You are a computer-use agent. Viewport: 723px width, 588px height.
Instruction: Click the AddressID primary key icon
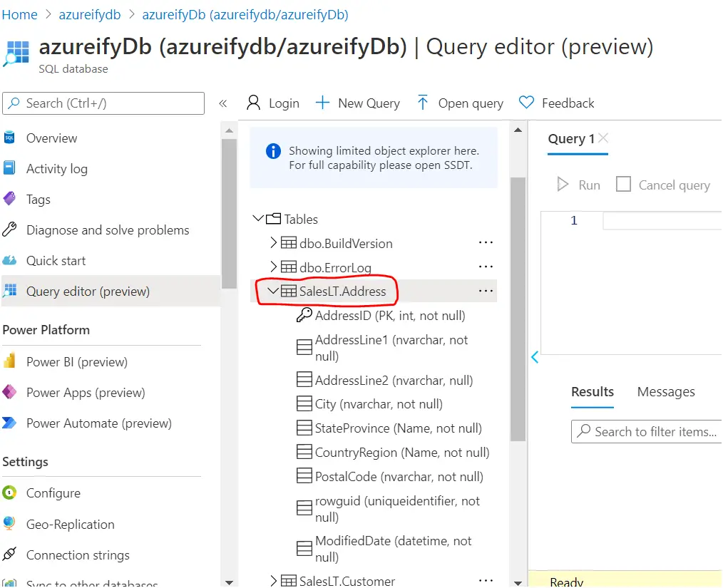click(x=304, y=315)
